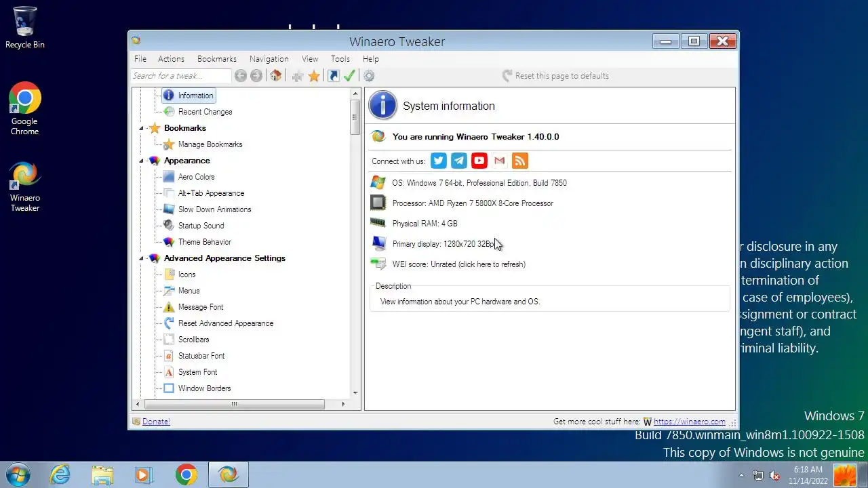
Task: Select Menus under Advanced Appearance
Action: tap(189, 291)
